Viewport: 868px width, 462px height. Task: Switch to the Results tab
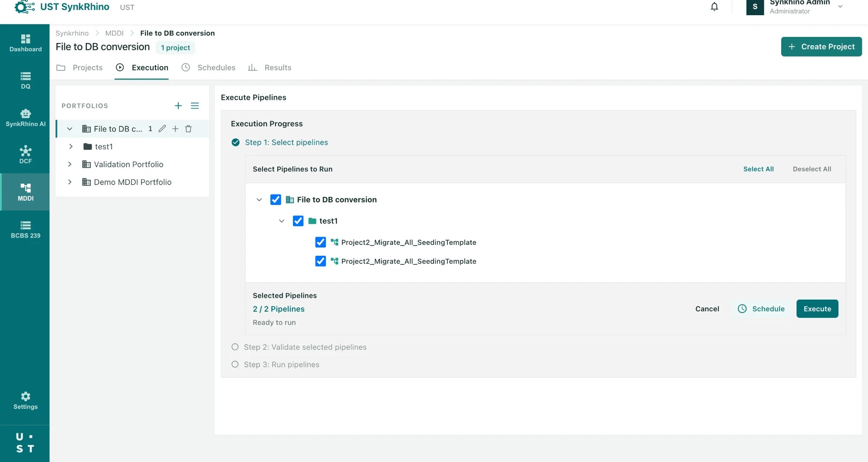(x=270, y=67)
